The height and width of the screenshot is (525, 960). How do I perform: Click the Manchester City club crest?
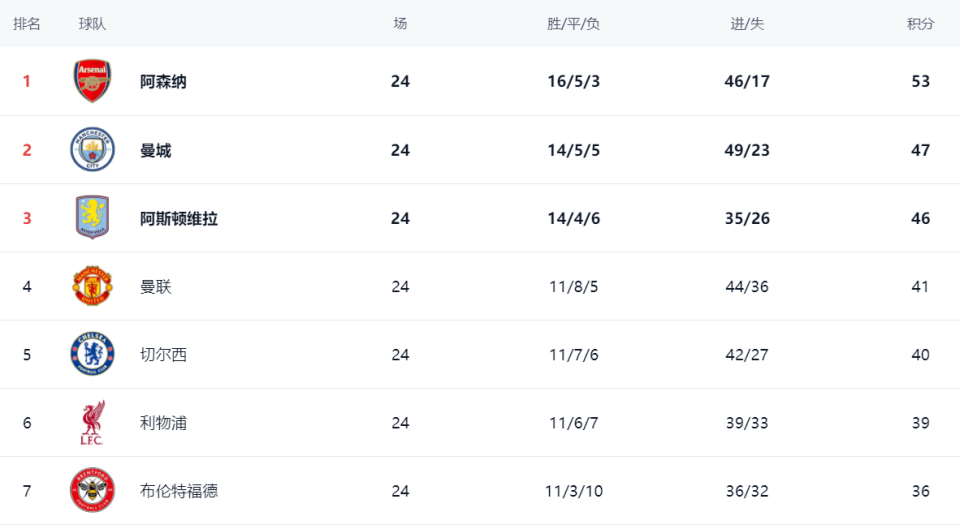(x=93, y=150)
